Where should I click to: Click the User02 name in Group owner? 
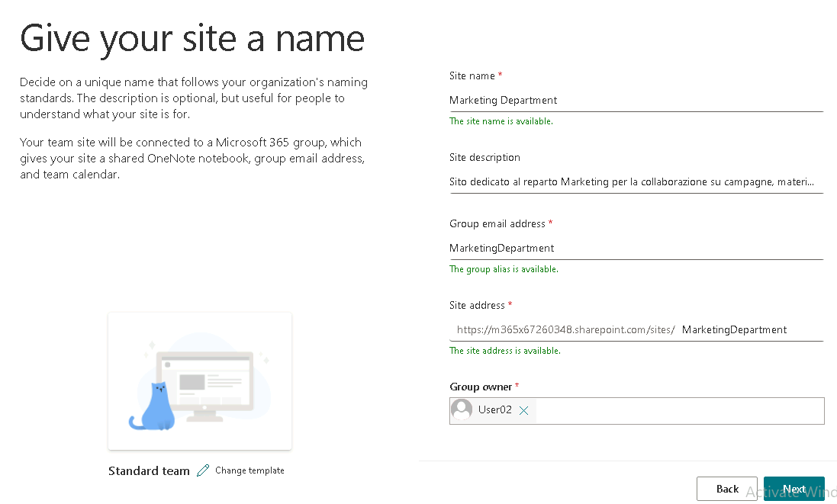(x=495, y=409)
